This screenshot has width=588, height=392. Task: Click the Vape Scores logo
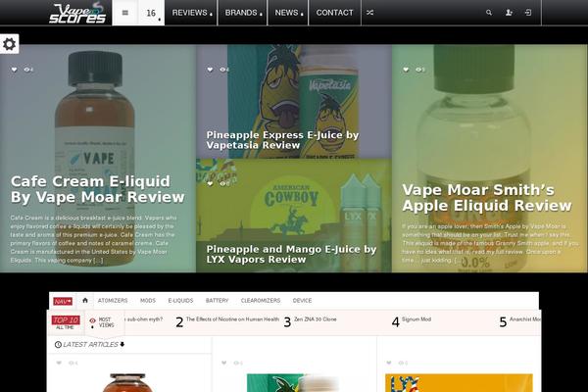pos(77,14)
